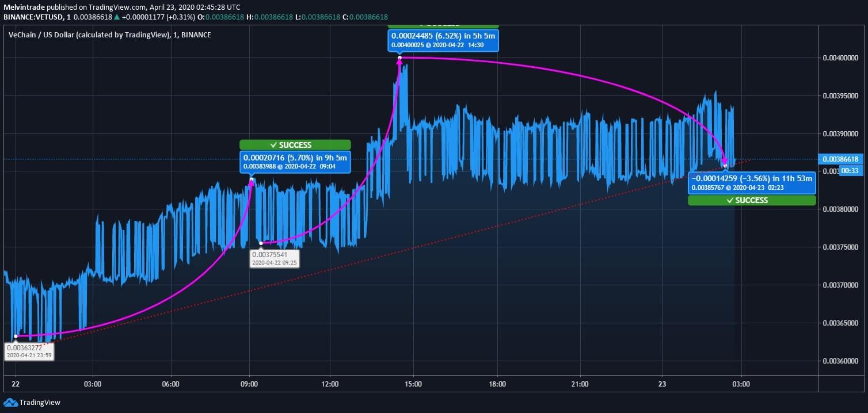
Task: Select the -0.00014259 (-3.56%) in 11h 53m label
Action: click(752, 183)
